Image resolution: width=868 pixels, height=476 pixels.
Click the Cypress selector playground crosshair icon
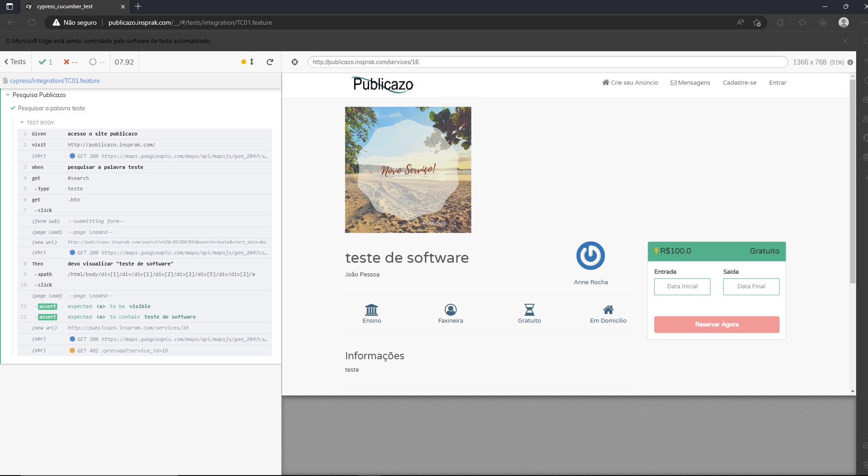(x=295, y=62)
